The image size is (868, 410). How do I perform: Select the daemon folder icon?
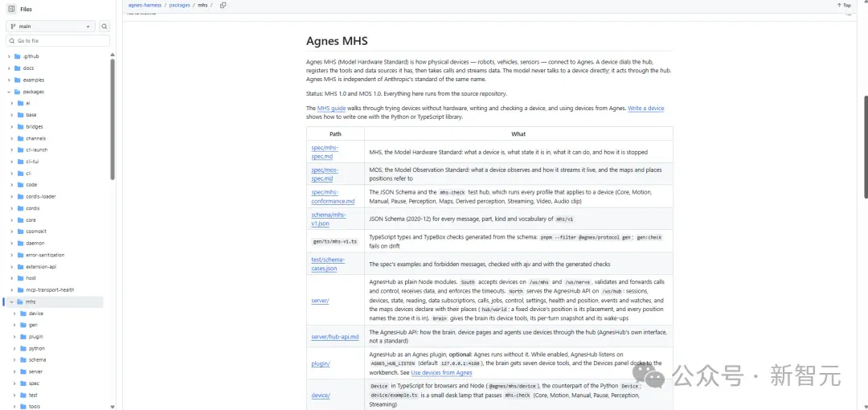tap(20, 244)
